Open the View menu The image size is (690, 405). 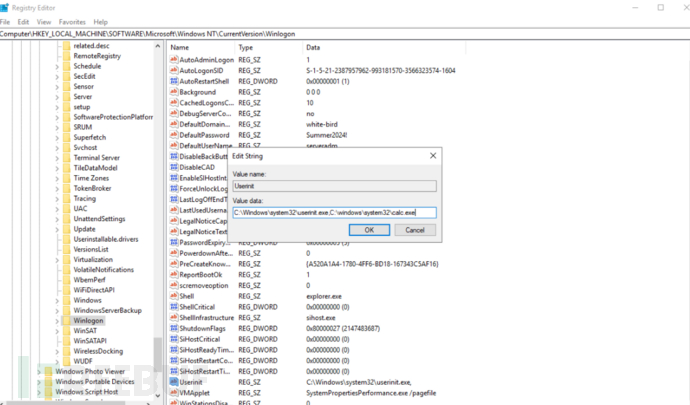[44, 22]
